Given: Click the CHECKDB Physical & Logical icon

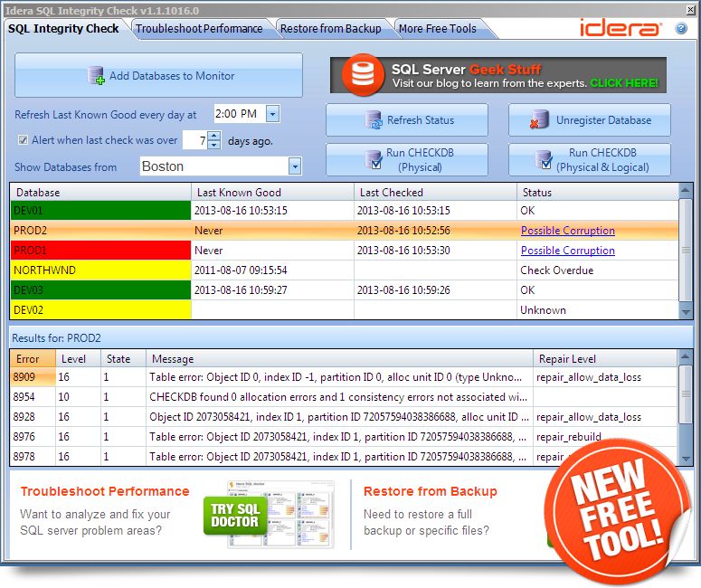Looking at the screenshot, I should [544, 159].
